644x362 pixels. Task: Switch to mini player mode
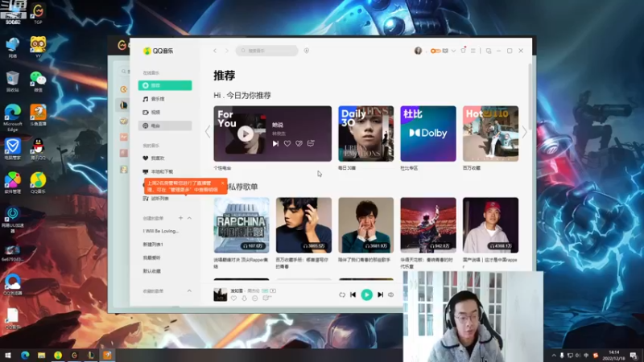(489, 51)
